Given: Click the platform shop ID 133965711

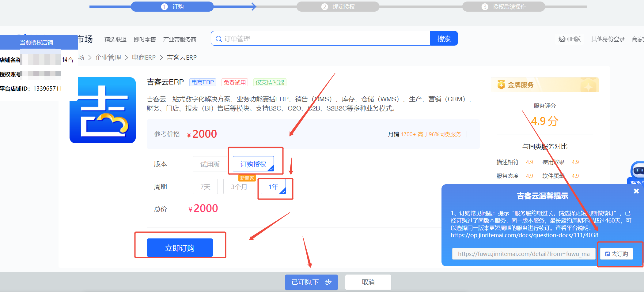Looking at the screenshot, I should coord(47,88).
